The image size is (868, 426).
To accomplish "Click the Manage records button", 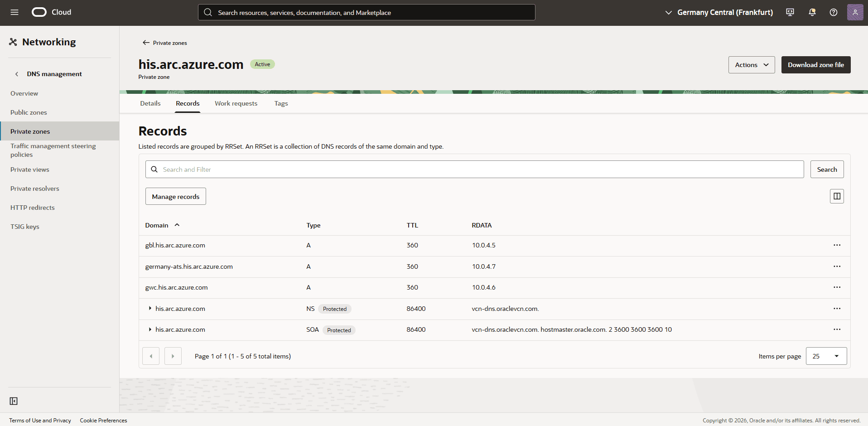I will 176,196.
